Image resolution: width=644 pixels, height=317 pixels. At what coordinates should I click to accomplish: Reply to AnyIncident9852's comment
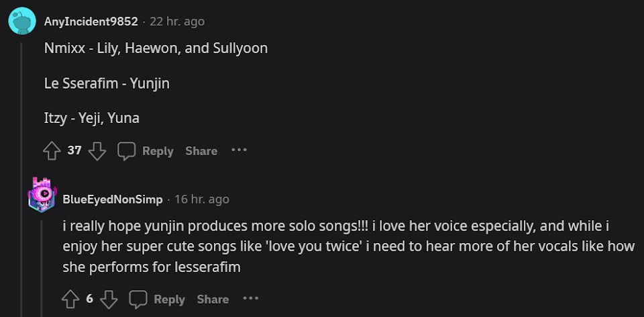coord(146,151)
